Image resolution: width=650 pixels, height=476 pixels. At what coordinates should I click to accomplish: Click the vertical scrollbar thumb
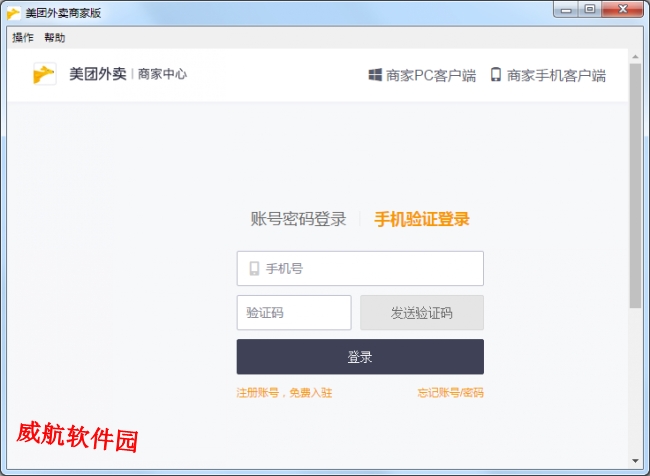[x=635, y=186]
